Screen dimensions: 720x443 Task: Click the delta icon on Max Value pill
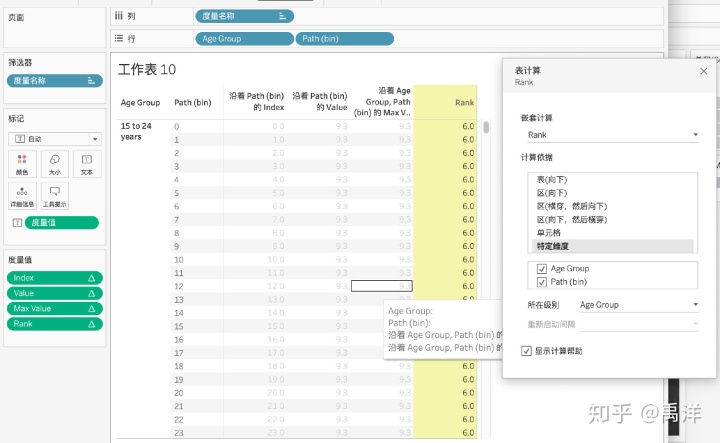pyautogui.click(x=91, y=308)
